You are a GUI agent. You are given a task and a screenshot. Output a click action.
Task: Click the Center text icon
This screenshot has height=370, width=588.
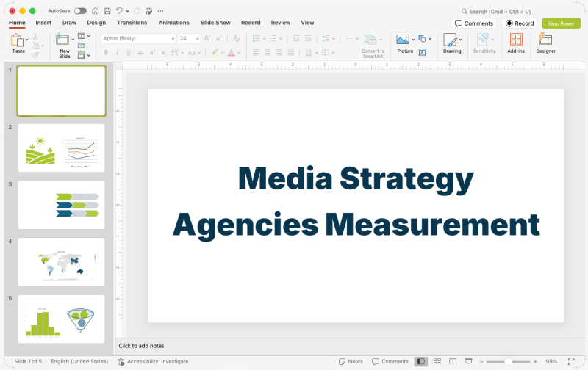tap(268, 53)
